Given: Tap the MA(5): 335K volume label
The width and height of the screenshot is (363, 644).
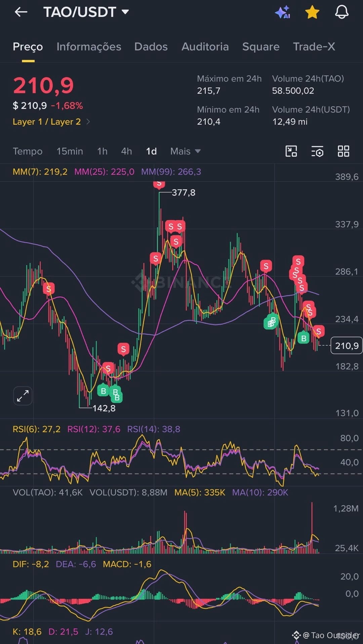Looking at the screenshot, I should point(200,492).
